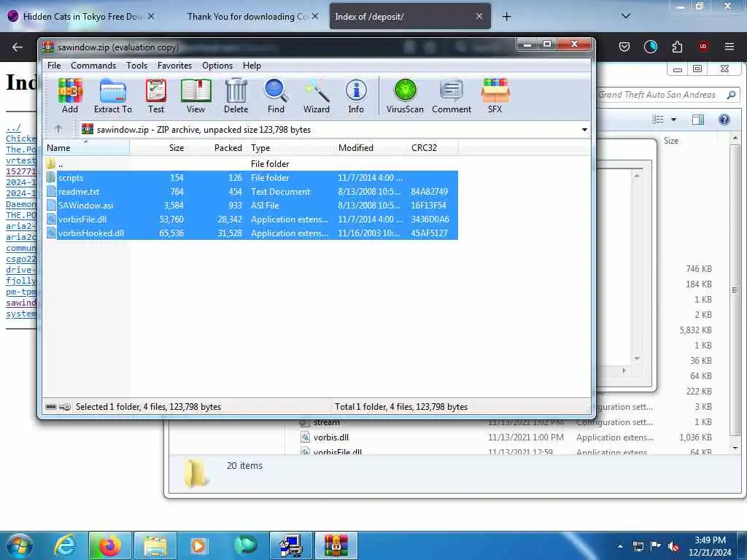Image resolution: width=747 pixels, height=560 pixels.
Task: Select SAWindow.asi in the archive
Action: click(x=251, y=205)
